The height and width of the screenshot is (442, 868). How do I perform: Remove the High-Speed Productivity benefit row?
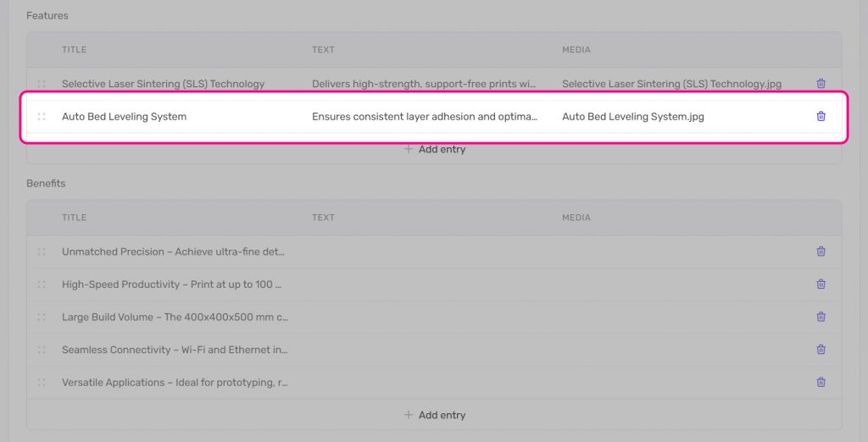[x=821, y=285]
